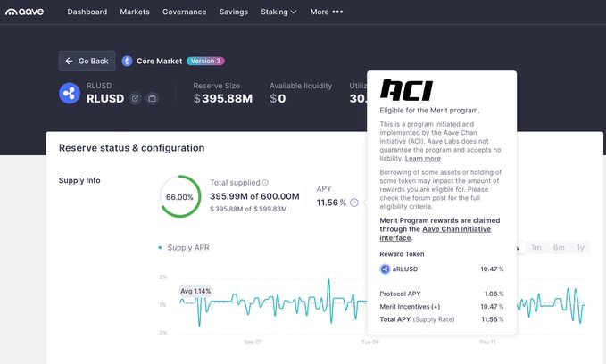Click the Total supplied info icon
The width and height of the screenshot is (606, 364).
click(x=265, y=182)
